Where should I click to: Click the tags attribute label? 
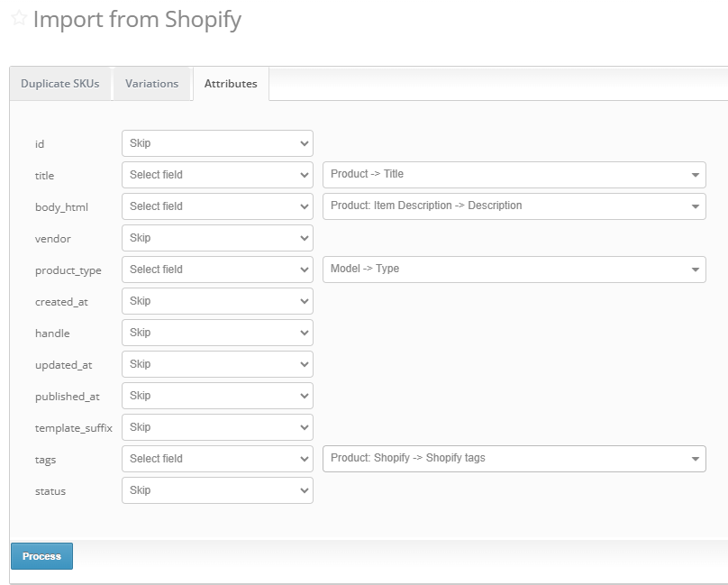(45, 460)
